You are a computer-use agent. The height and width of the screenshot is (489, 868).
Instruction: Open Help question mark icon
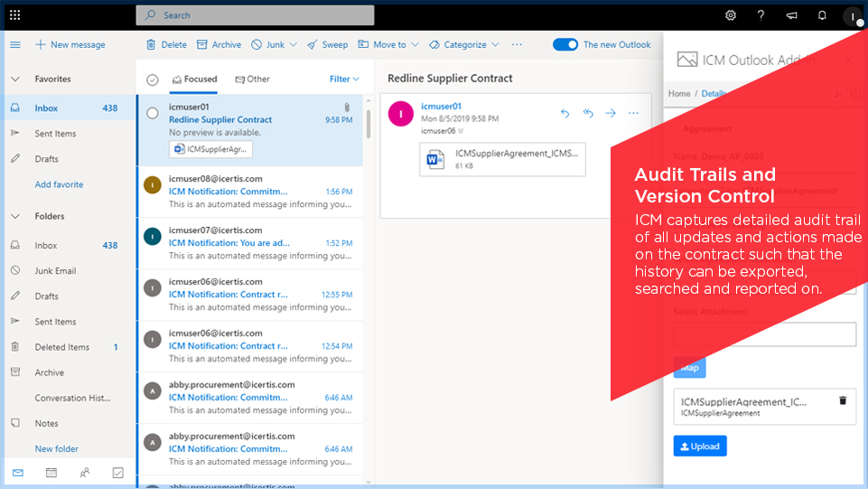coord(761,15)
